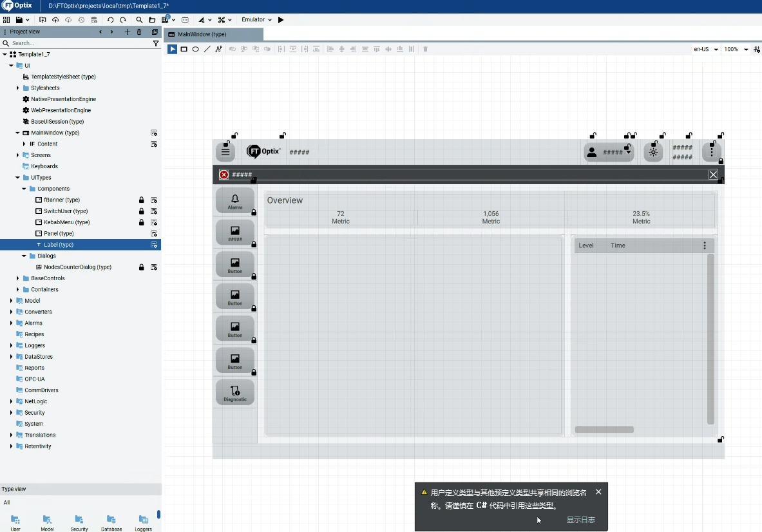Select the rectangle drawing tool
Image resolution: width=762 pixels, height=532 pixels.
pos(184,49)
